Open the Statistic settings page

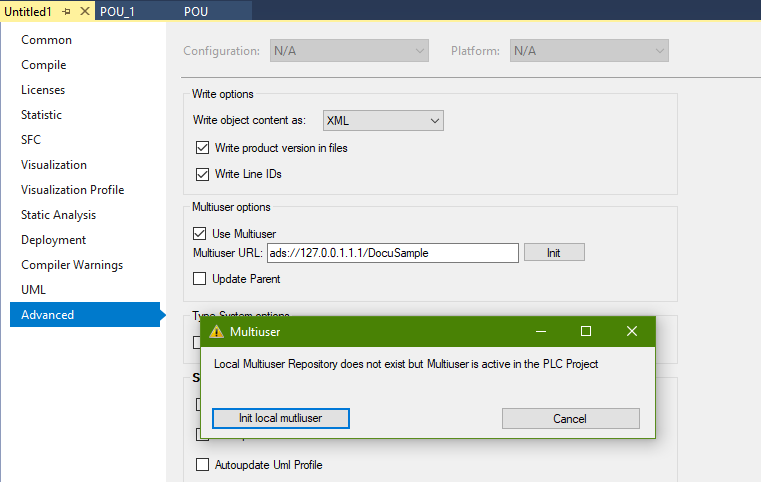[41, 115]
